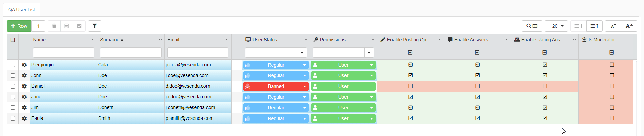
Task: Expand User Status filter combo box
Action: [302, 53]
